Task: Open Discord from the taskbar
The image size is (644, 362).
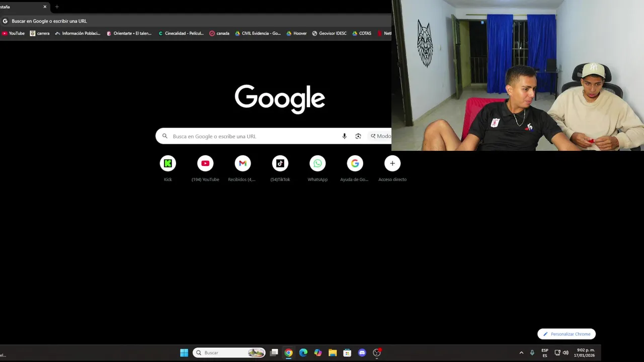Action: click(x=362, y=352)
